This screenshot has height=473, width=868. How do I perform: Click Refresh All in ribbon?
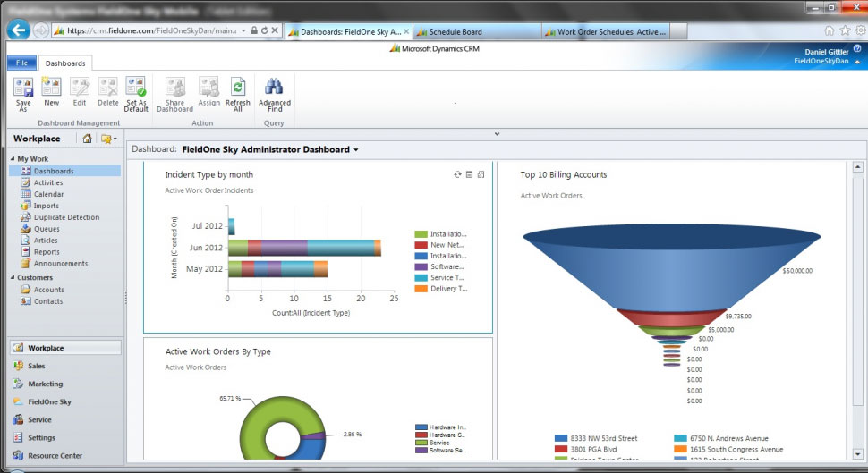tap(238, 94)
